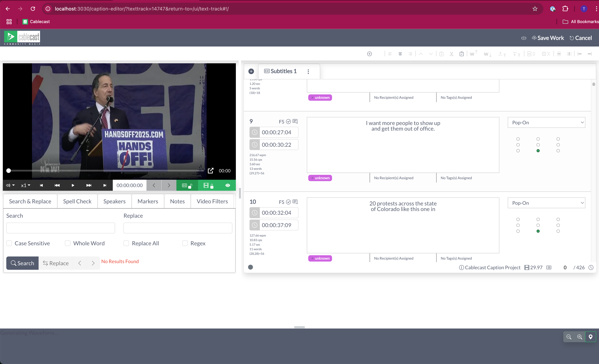Image resolution: width=599 pixels, height=364 pixels.
Task: Check the Whole Word option
Action: pos(68,243)
